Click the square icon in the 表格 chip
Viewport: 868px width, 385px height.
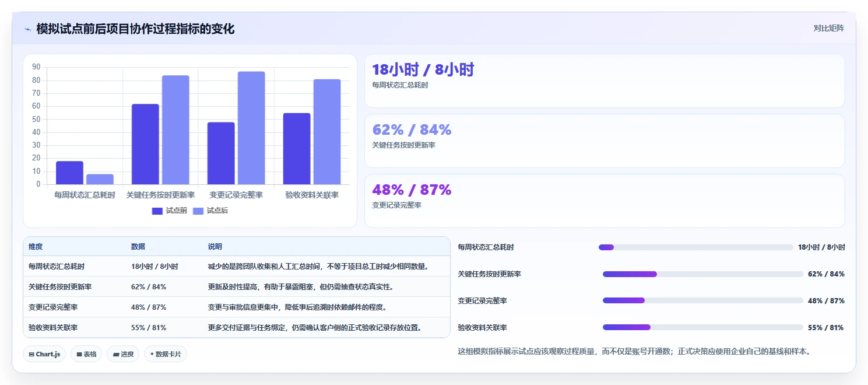point(79,354)
